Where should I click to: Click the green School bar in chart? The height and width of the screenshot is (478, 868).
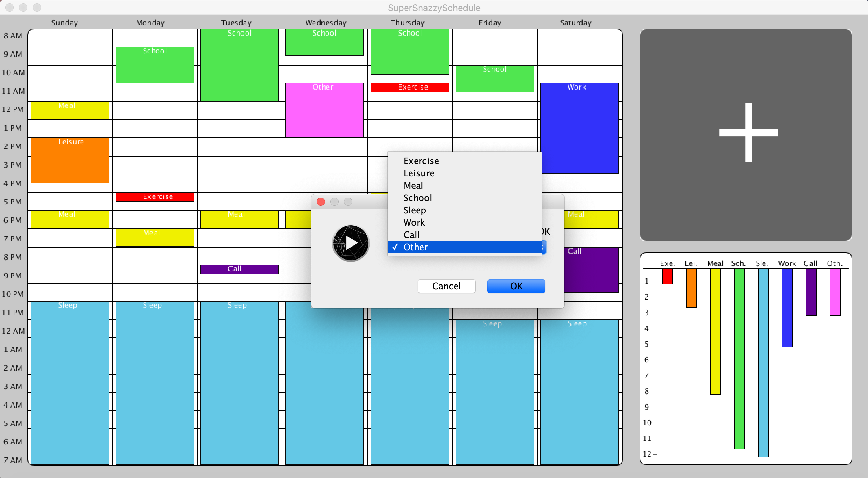tap(739, 358)
